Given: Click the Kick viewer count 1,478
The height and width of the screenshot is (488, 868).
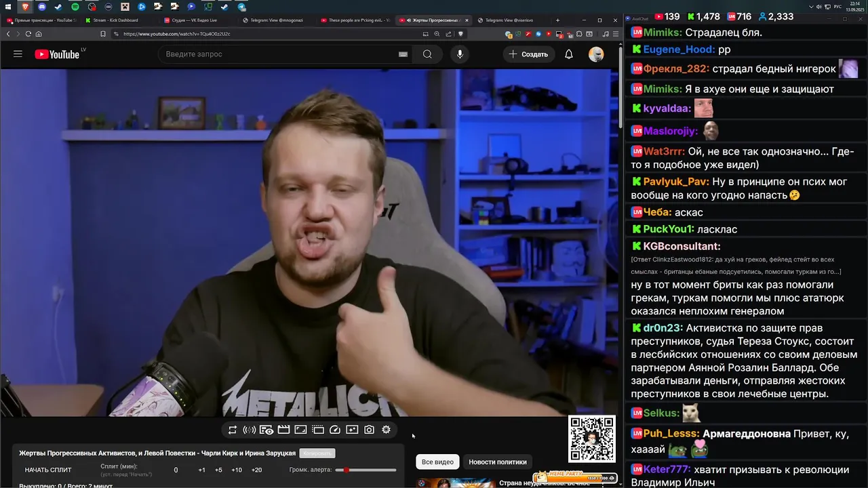Looking at the screenshot, I should coord(703,16).
